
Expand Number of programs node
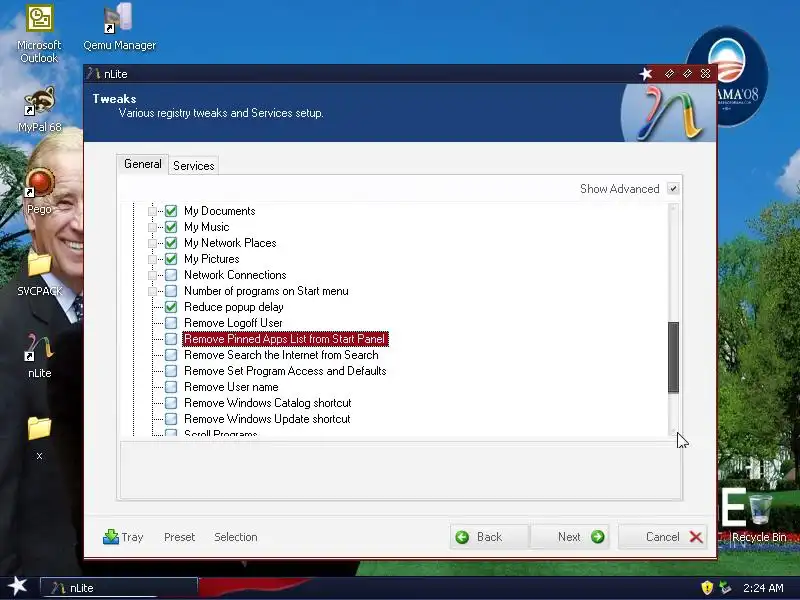click(152, 291)
